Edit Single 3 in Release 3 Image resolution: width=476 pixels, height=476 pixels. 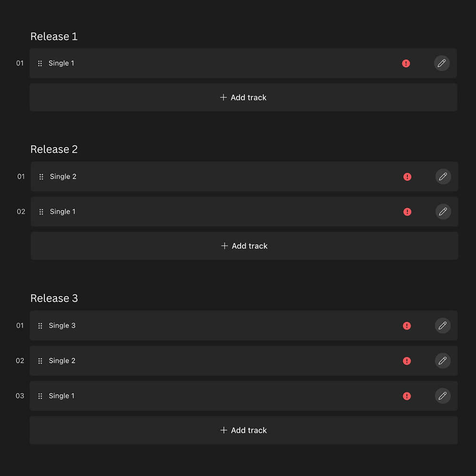(443, 326)
